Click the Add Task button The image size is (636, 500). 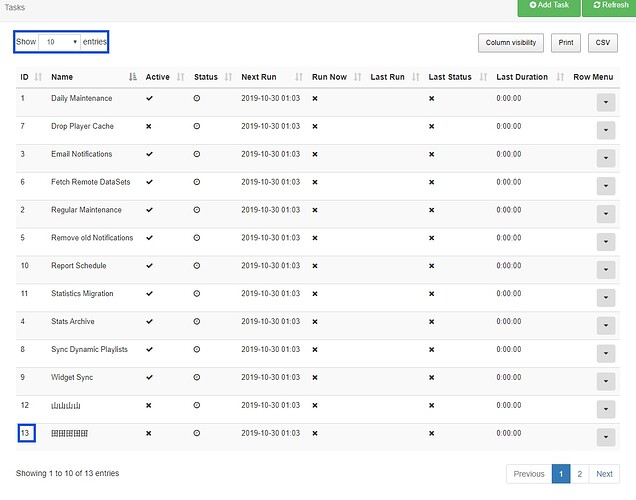click(549, 7)
